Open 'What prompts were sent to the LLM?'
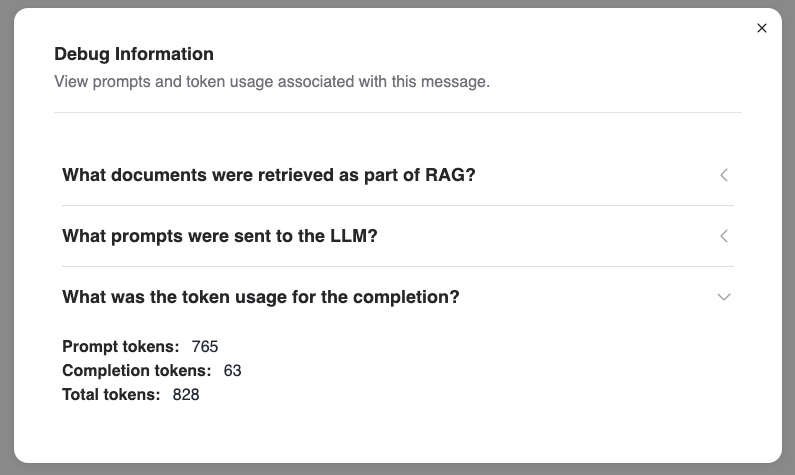 click(219, 236)
